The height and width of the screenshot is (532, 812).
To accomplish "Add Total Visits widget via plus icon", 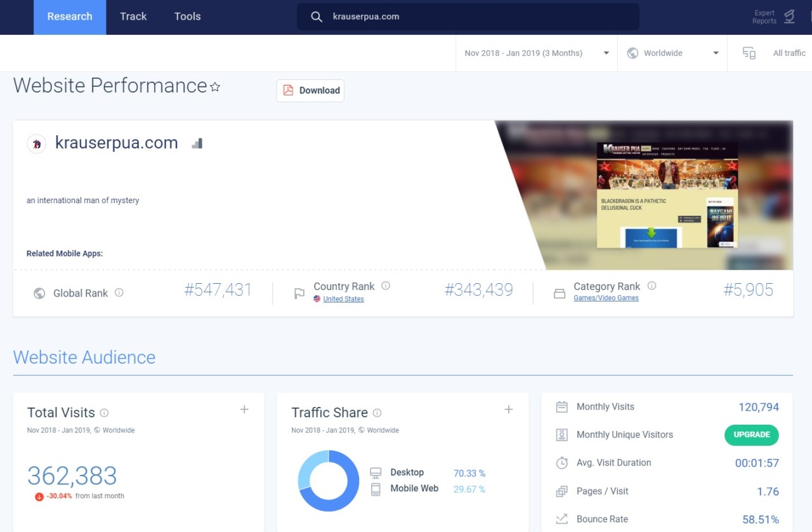I will click(x=244, y=409).
